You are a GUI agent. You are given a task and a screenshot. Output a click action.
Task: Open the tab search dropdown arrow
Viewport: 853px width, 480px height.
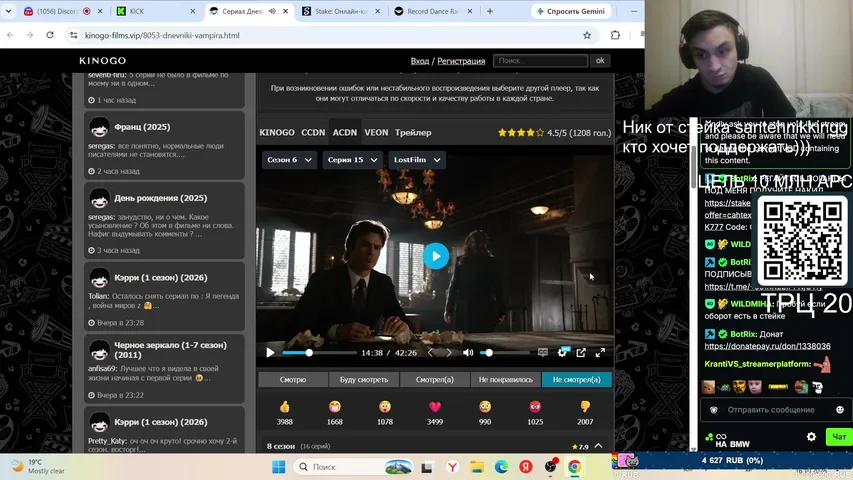click(8, 11)
